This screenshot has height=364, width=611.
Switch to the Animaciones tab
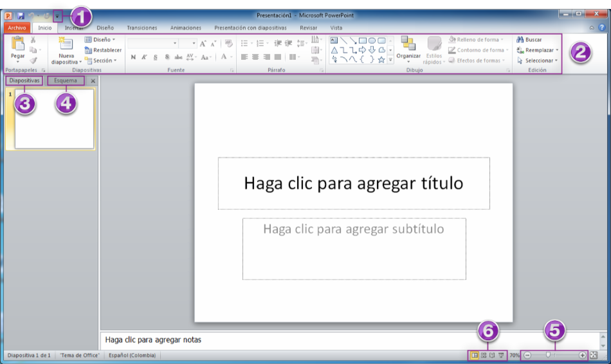[185, 28]
